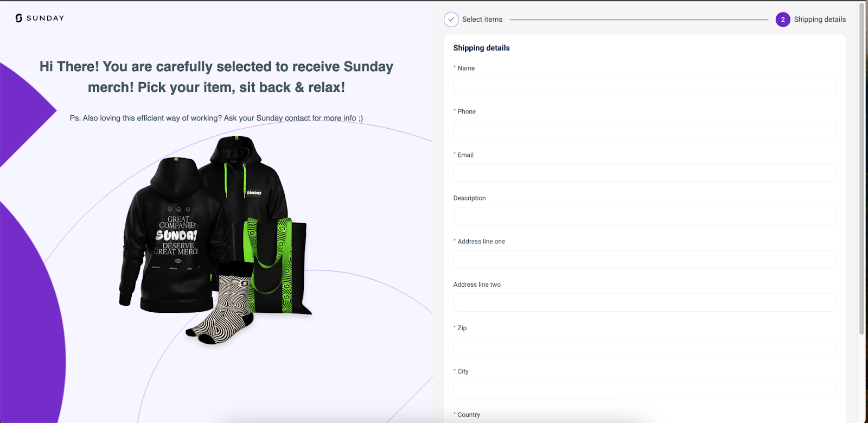Click the progress line between the steps

tap(639, 20)
